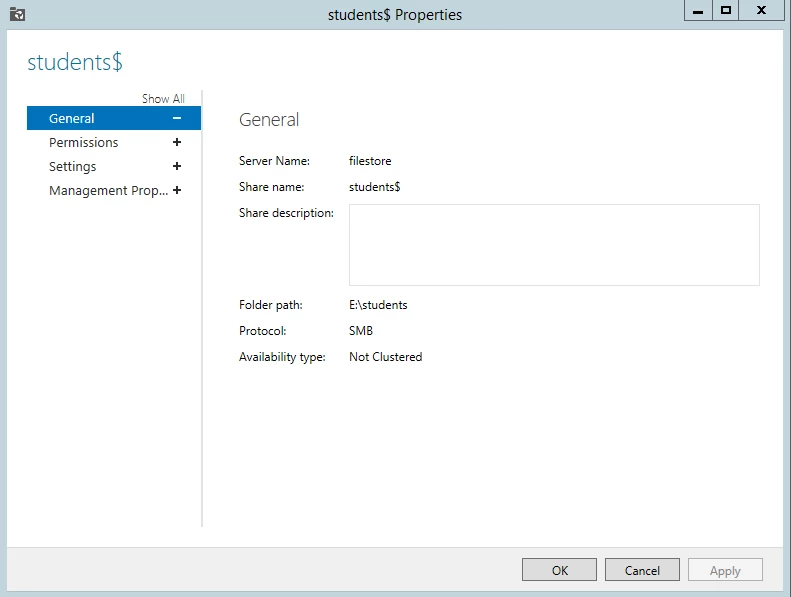The image size is (791, 597).
Task: Select the students$ share name value
Action: [374, 187]
